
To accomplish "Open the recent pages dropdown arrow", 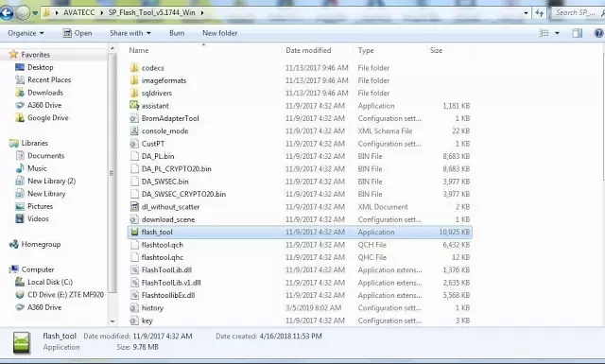I will [35, 13].
